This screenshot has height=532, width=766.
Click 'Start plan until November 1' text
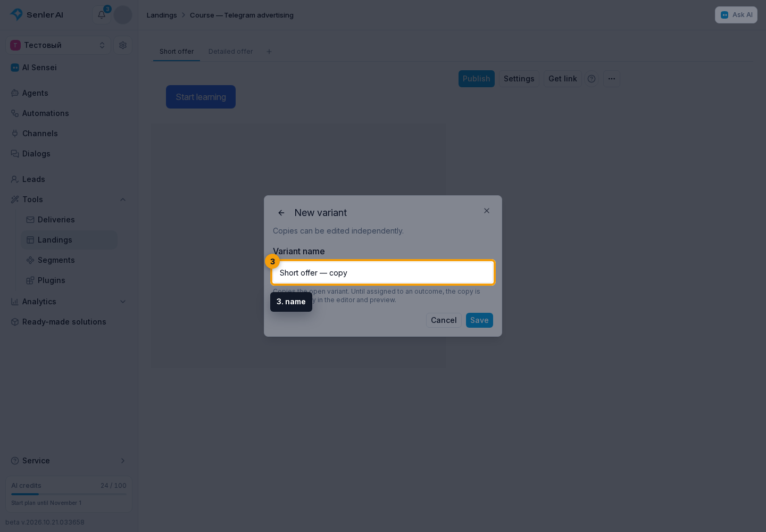pyautogui.click(x=46, y=503)
